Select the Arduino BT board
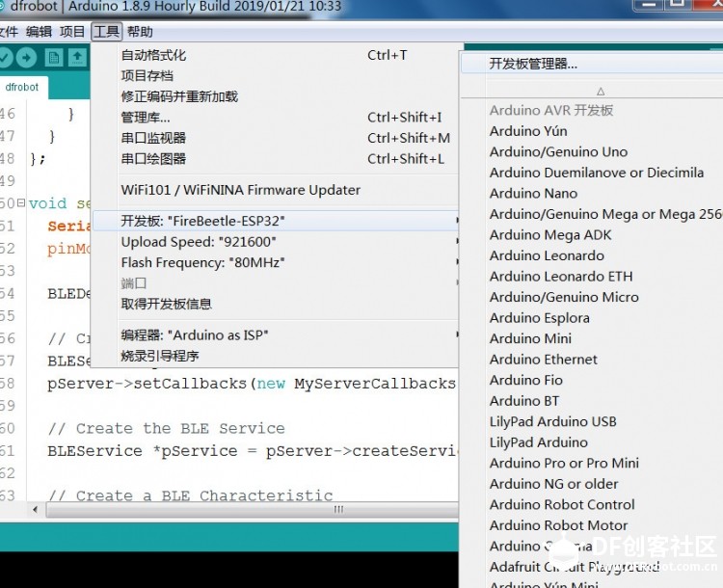 tap(592, 401)
